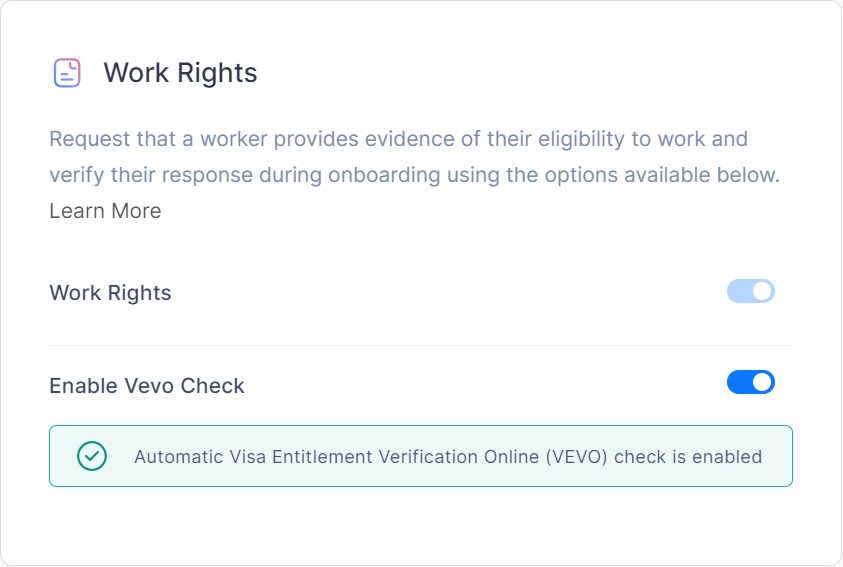Image resolution: width=843 pixels, height=567 pixels.
Task: Click the VEVO check is enabled banner text
Action: [448, 457]
